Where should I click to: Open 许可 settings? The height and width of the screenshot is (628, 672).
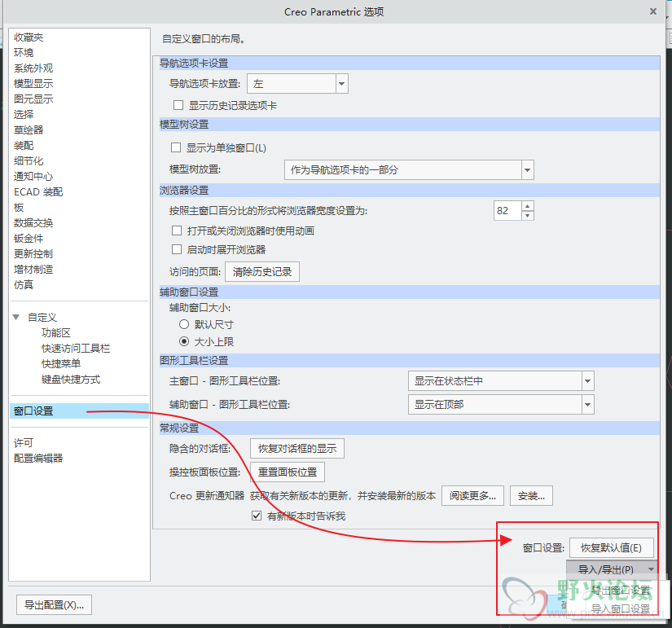tap(24, 443)
